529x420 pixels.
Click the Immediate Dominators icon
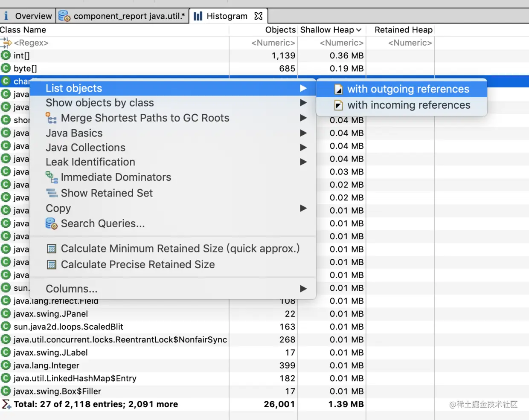pos(52,177)
